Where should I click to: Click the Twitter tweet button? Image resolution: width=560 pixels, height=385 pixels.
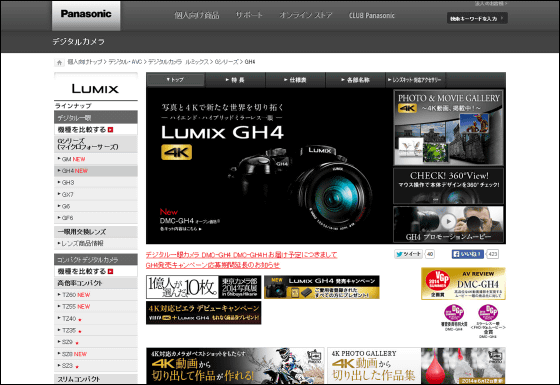408,254
